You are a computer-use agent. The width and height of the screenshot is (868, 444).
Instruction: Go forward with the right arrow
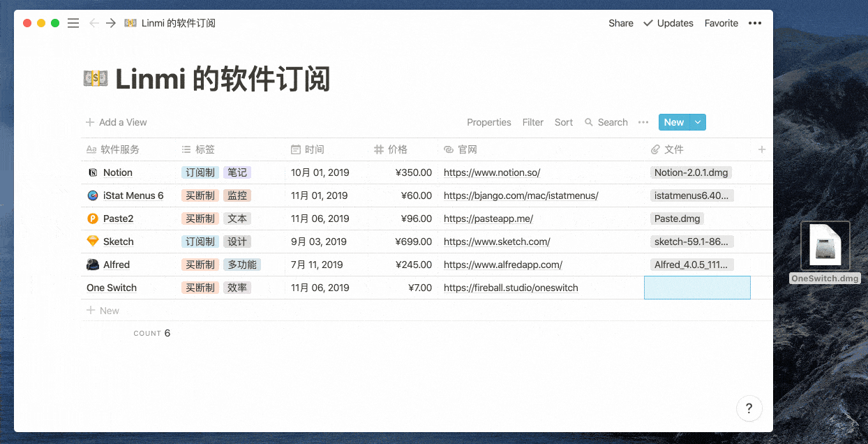[x=111, y=23]
